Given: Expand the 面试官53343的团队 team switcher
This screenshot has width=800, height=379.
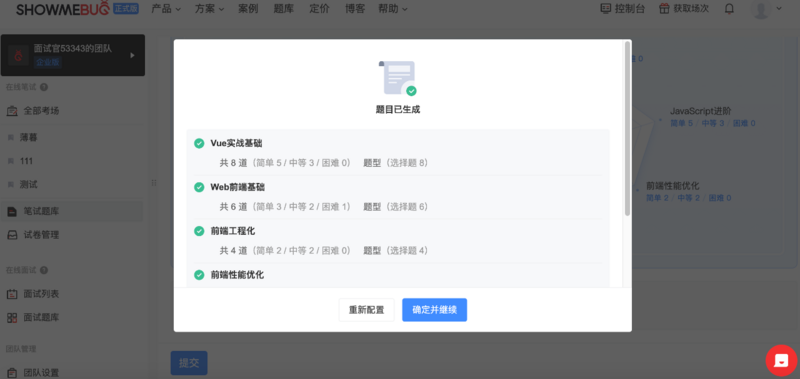Looking at the screenshot, I should pyautogui.click(x=132, y=55).
